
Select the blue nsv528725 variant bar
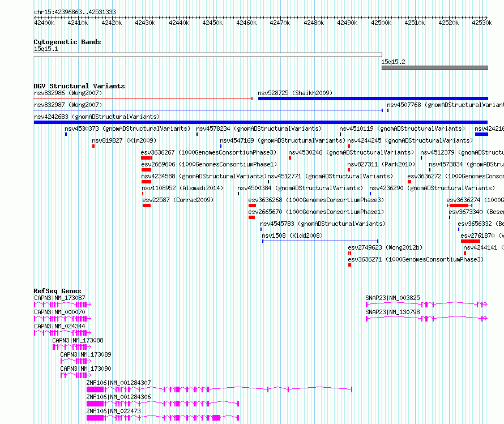click(x=373, y=98)
